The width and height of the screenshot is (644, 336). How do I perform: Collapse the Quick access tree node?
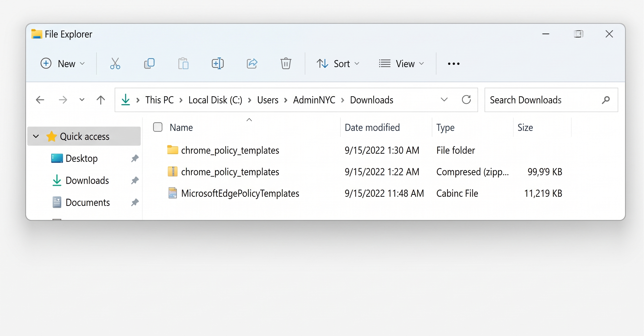pyautogui.click(x=36, y=136)
